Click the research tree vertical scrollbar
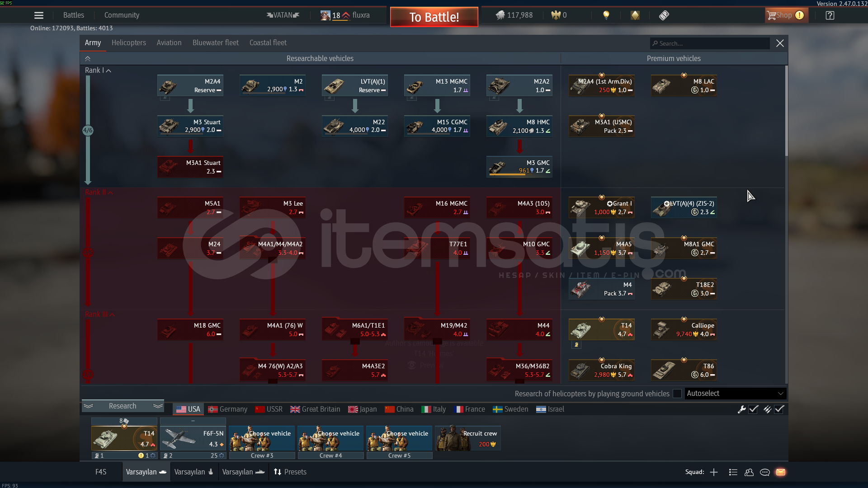 coord(787,111)
